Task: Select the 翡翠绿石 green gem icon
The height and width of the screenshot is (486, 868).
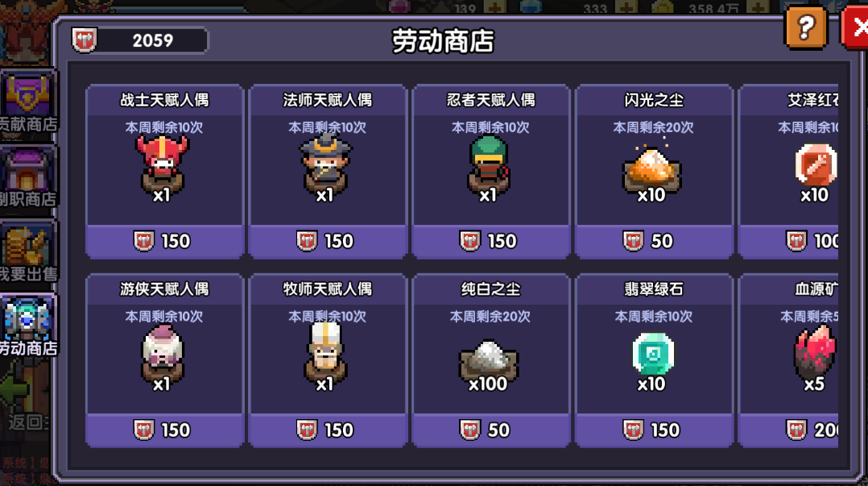Action: tap(653, 354)
